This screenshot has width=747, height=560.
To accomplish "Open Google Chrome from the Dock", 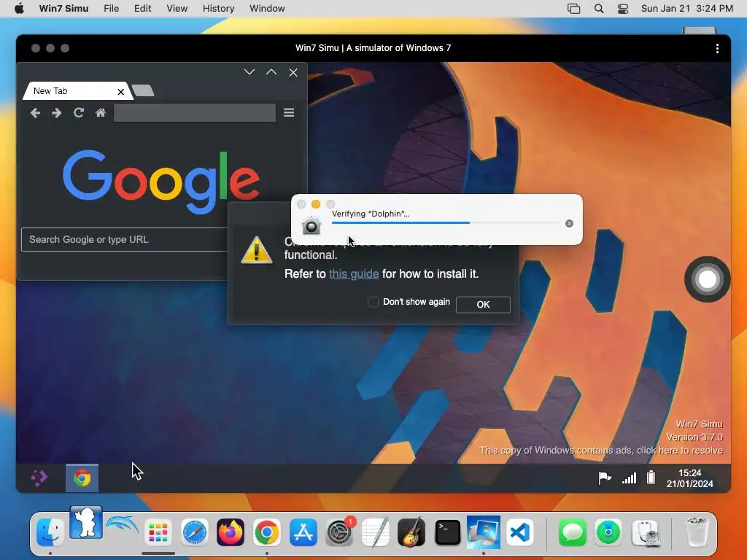I will 267,532.
